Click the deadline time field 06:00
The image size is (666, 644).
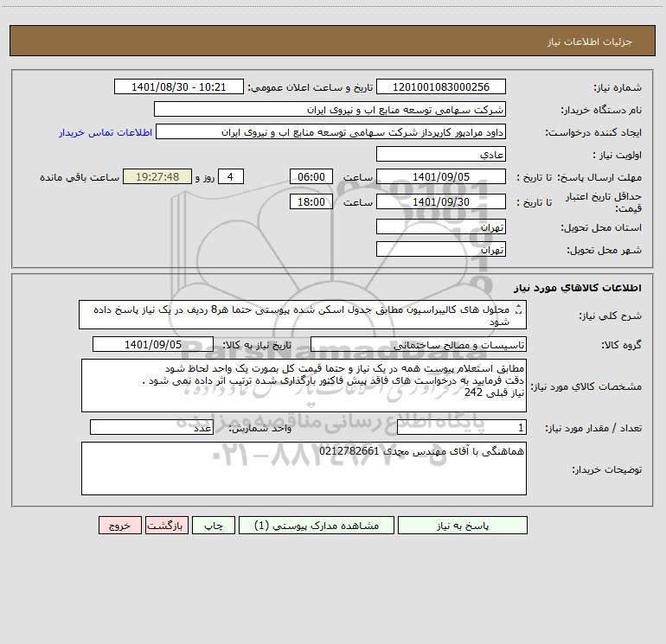pos(311,176)
